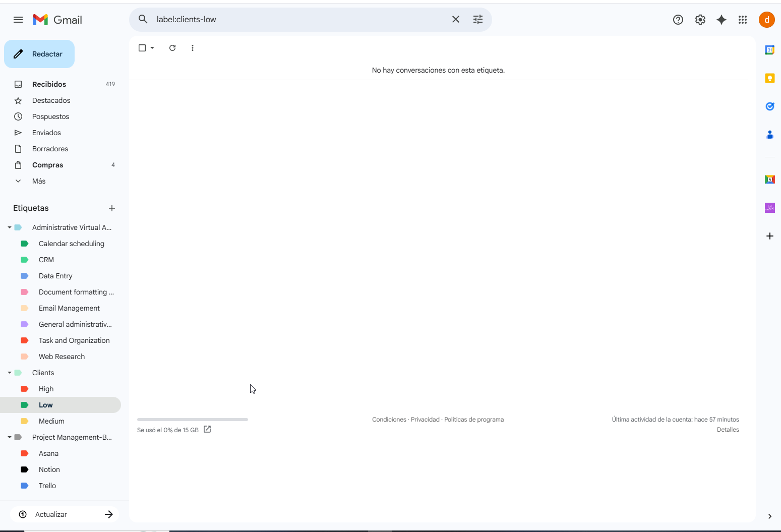Click into the search mail field

tap(297, 19)
